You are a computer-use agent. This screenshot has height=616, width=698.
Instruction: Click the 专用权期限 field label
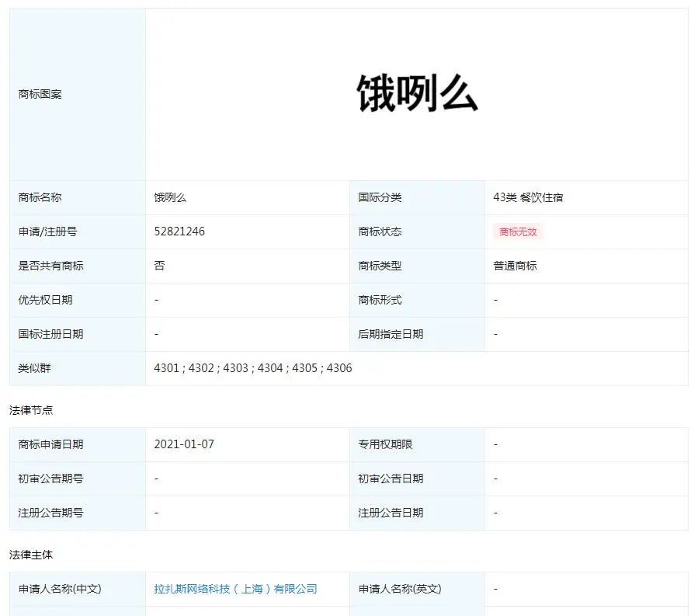pos(385,444)
